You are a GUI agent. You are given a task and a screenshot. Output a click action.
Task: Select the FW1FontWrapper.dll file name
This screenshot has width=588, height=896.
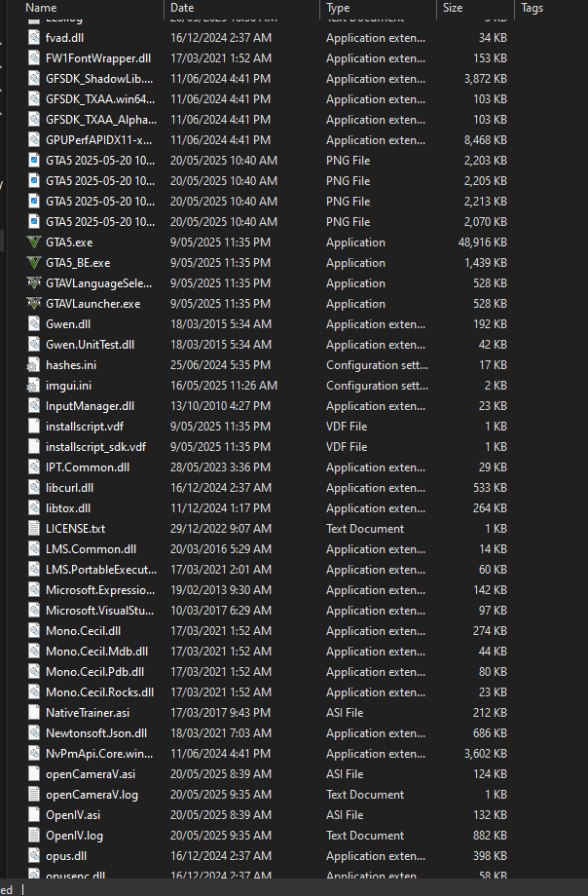point(98,58)
